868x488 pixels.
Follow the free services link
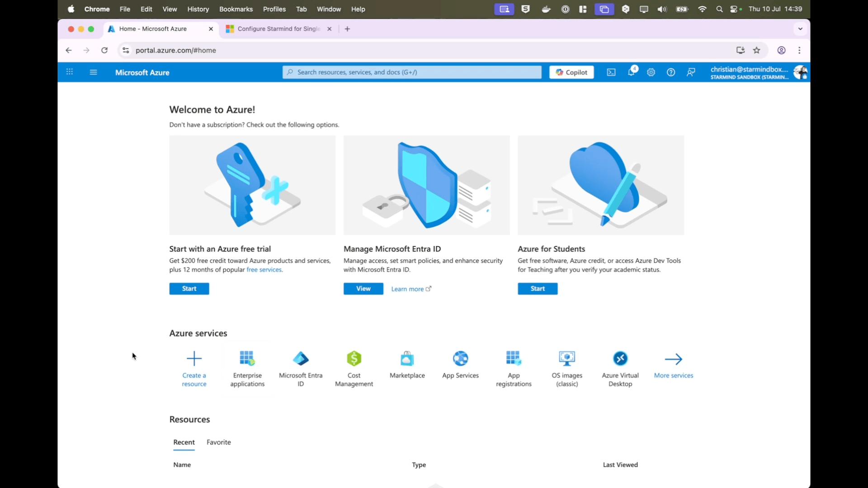point(264,270)
